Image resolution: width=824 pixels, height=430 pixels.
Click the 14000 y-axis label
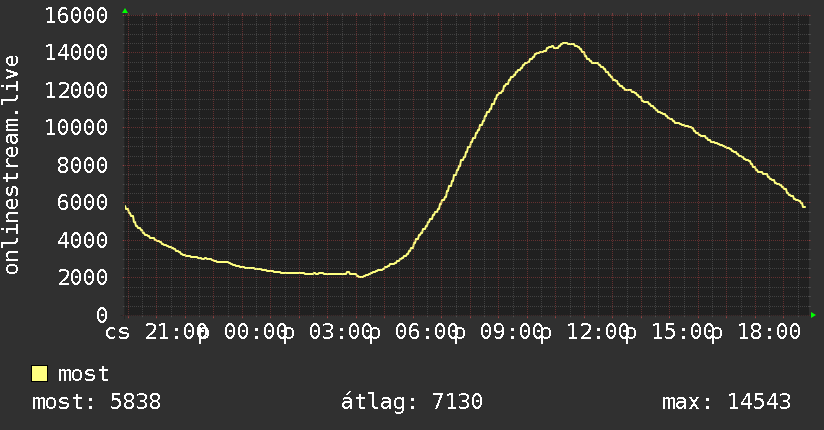[76, 53]
